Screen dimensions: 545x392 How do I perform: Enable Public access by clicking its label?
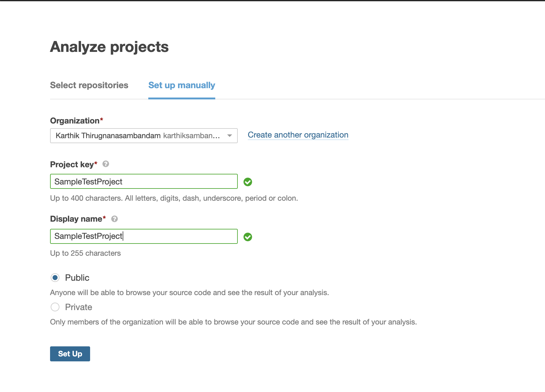77,278
